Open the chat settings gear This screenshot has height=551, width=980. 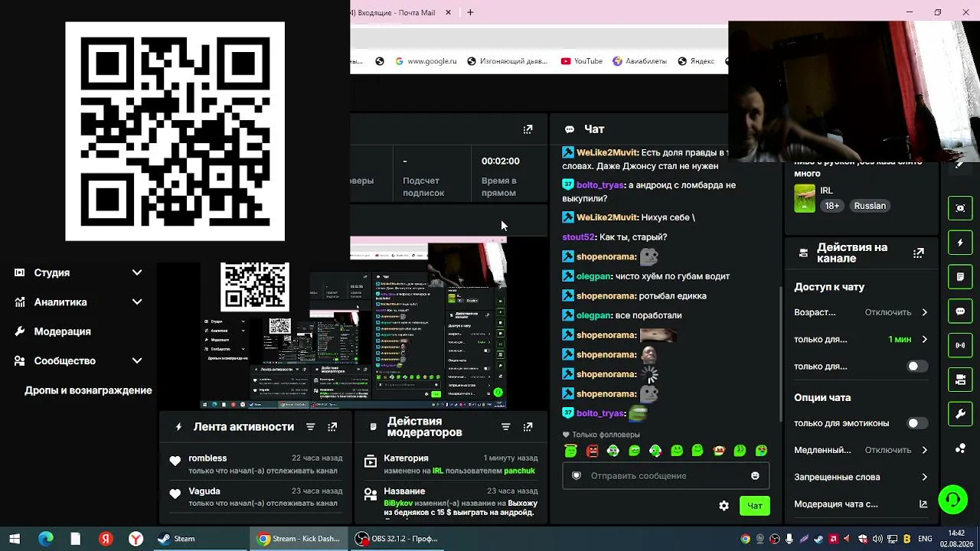724,506
